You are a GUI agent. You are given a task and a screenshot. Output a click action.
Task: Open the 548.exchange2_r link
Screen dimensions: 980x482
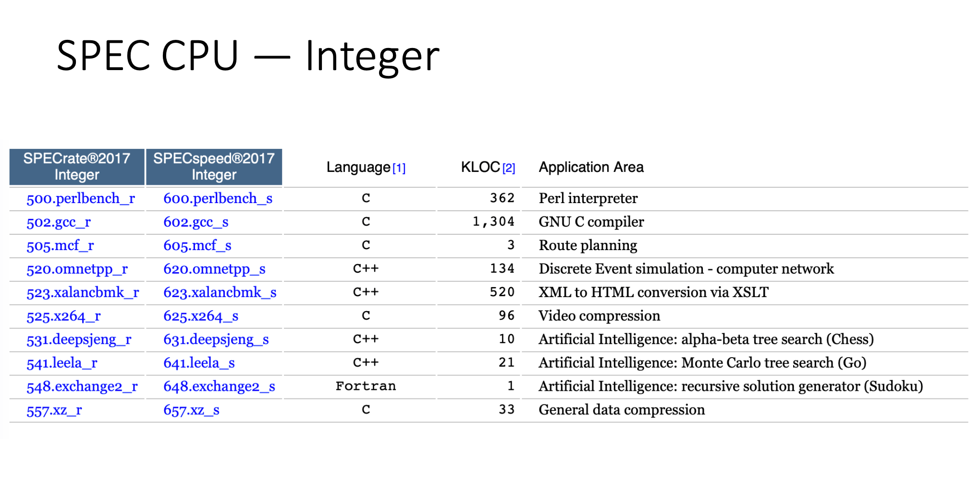pos(82,387)
